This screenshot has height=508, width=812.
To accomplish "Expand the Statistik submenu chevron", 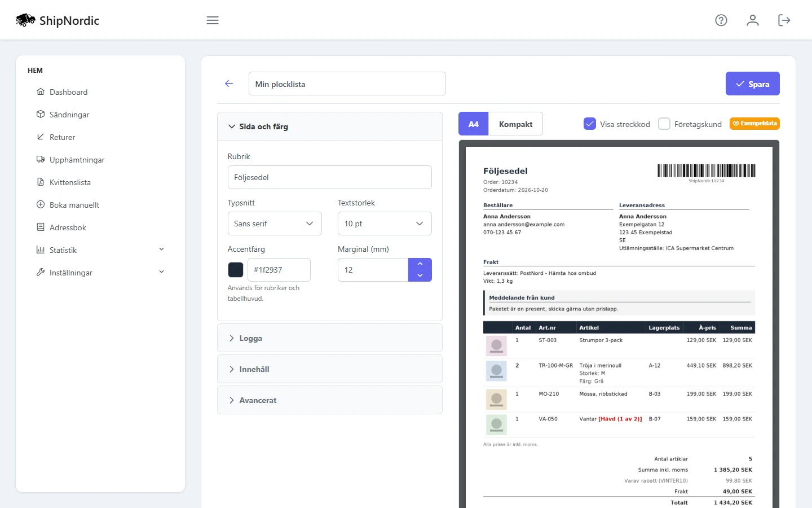I will [162, 249].
